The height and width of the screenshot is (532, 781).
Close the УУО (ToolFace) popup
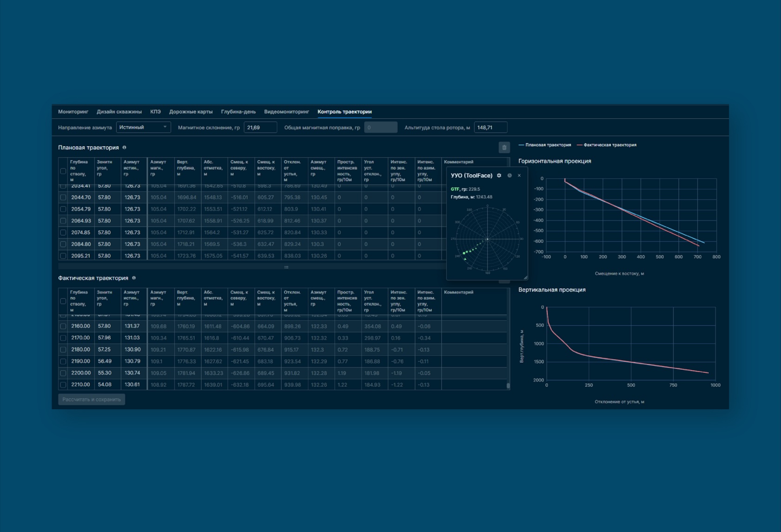click(519, 176)
